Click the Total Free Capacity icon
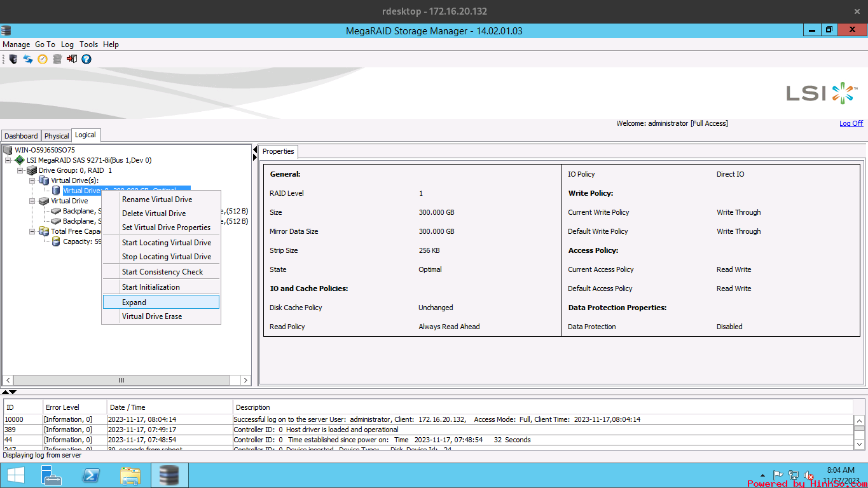Viewport: 868px width, 488px height. click(x=44, y=231)
